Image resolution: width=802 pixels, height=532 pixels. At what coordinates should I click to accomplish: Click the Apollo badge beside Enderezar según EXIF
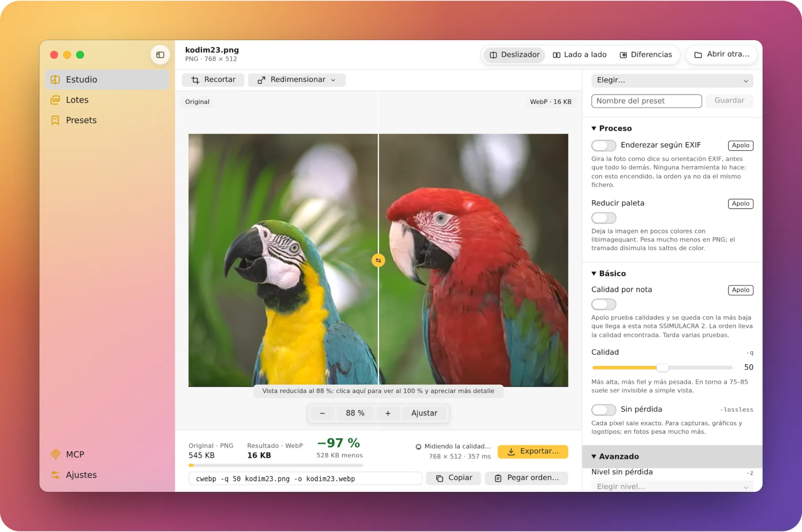click(741, 145)
